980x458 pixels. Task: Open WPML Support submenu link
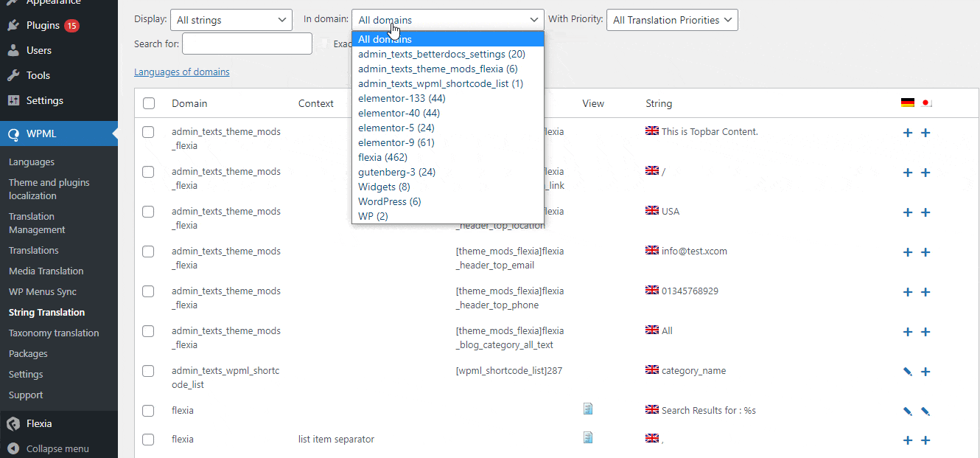(x=26, y=395)
